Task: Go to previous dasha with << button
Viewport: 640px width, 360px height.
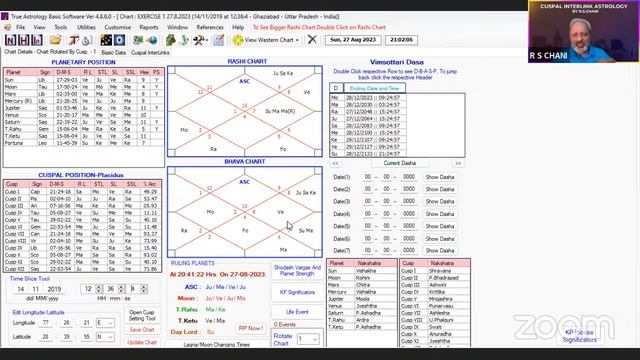Action: click(335, 163)
